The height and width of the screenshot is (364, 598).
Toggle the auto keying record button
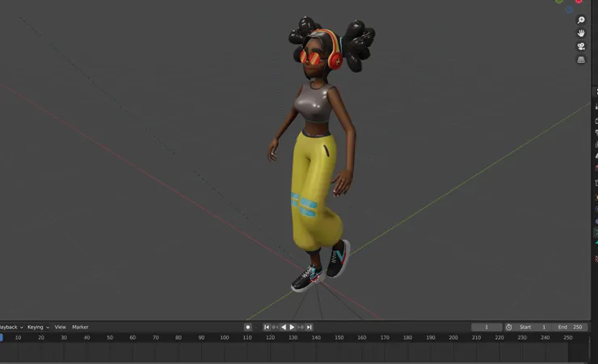click(x=248, y=327)
